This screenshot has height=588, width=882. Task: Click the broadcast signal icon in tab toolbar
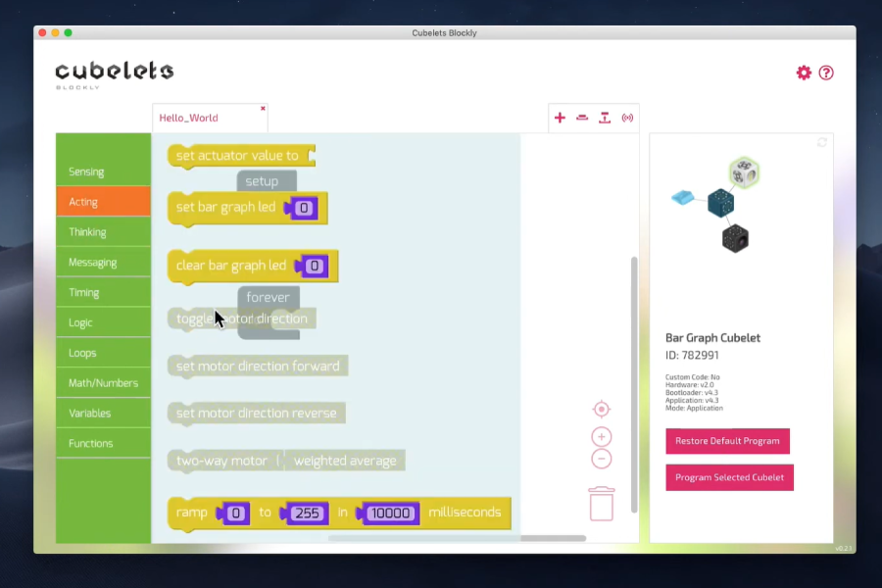click(627, 118)
